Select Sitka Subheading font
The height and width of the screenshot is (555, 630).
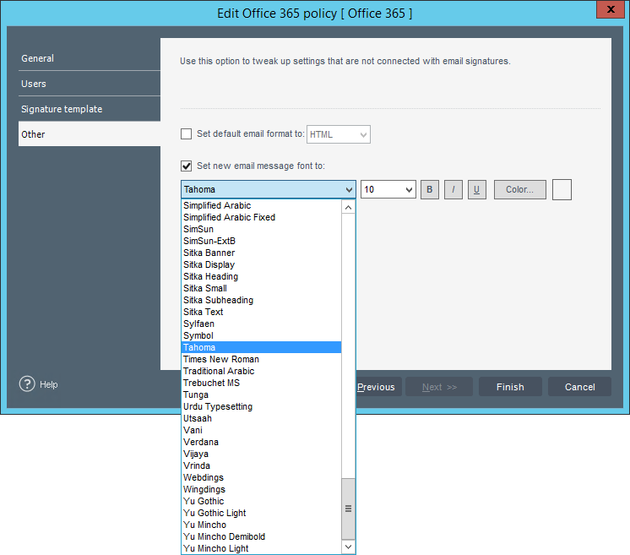coord(261,300)
